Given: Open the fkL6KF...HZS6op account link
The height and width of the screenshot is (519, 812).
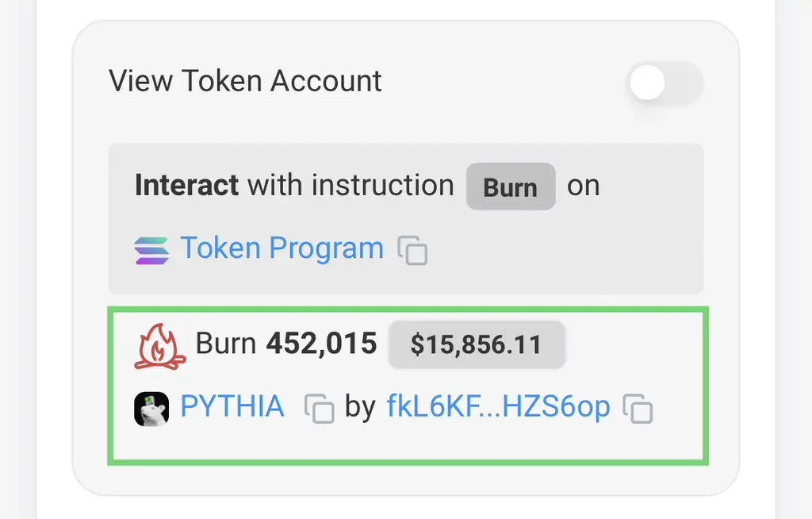Looking at the screenshot, I should [498, 406].
